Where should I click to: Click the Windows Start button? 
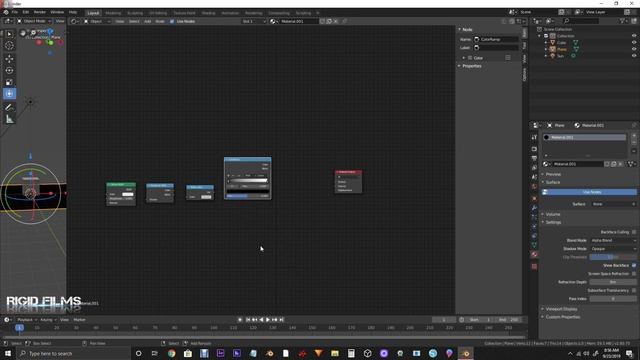point(8,353)
